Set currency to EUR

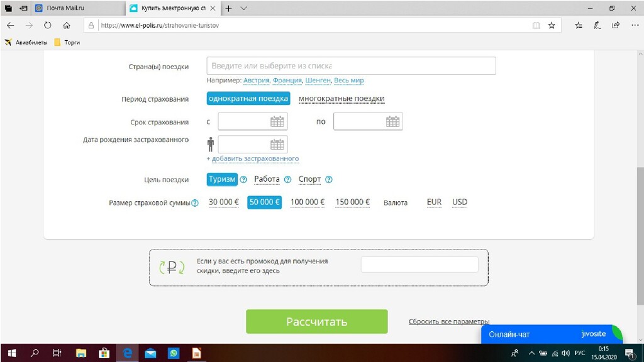pyautogui.click(x=434, y=202)
